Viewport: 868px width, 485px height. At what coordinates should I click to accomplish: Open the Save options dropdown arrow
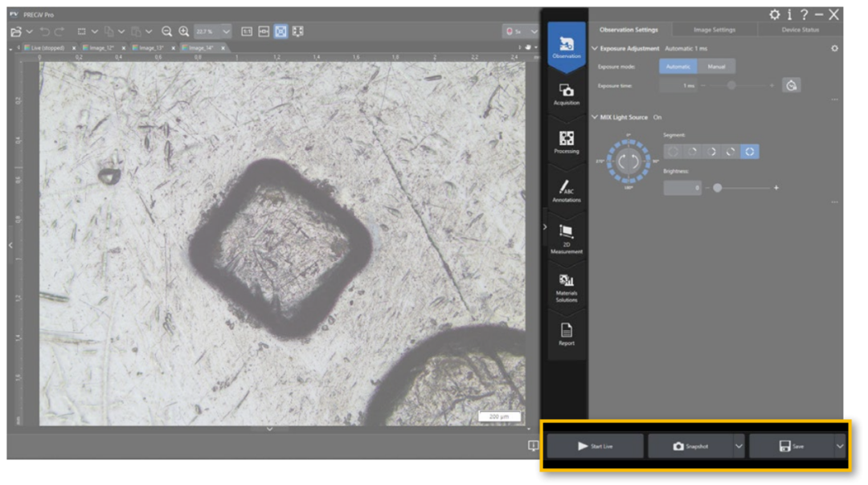click(840, 446)
